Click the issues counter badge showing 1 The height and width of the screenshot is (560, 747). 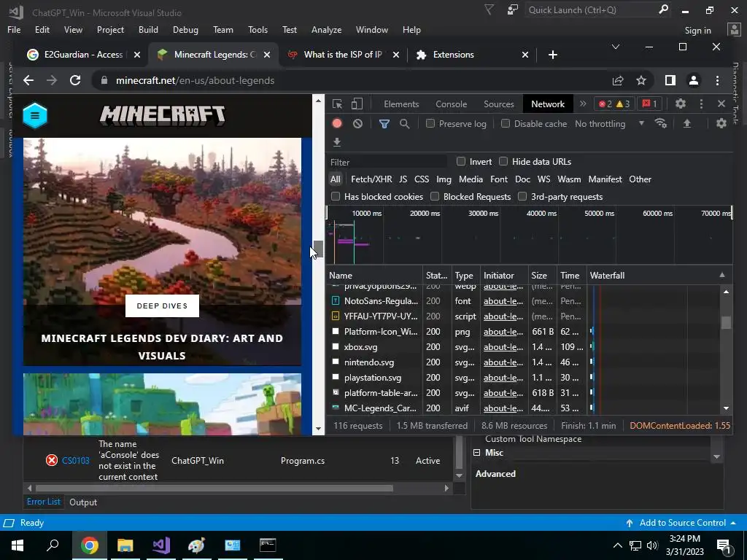649,104
